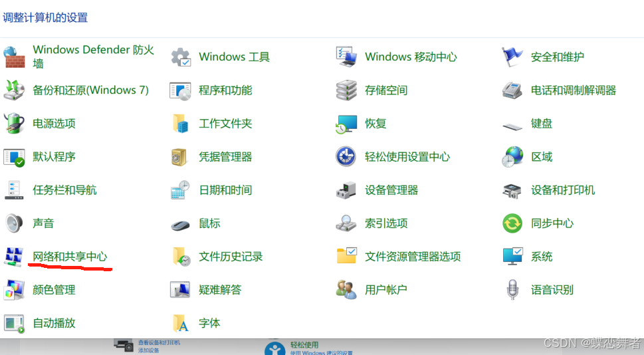Viewport: 644px width, 355px height.
Task: Open the 网络和共享中心 icon
Action: pyautogui.click(x=13, y=257)
